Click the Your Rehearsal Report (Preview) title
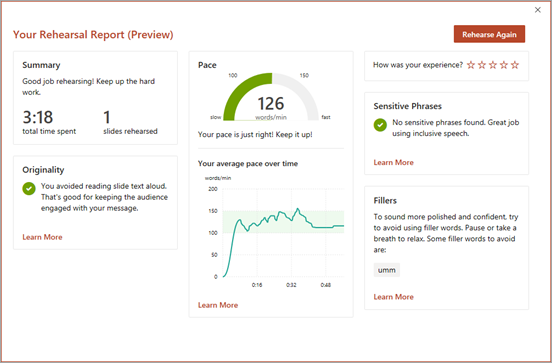552x363 pixels. pos(93,35)
